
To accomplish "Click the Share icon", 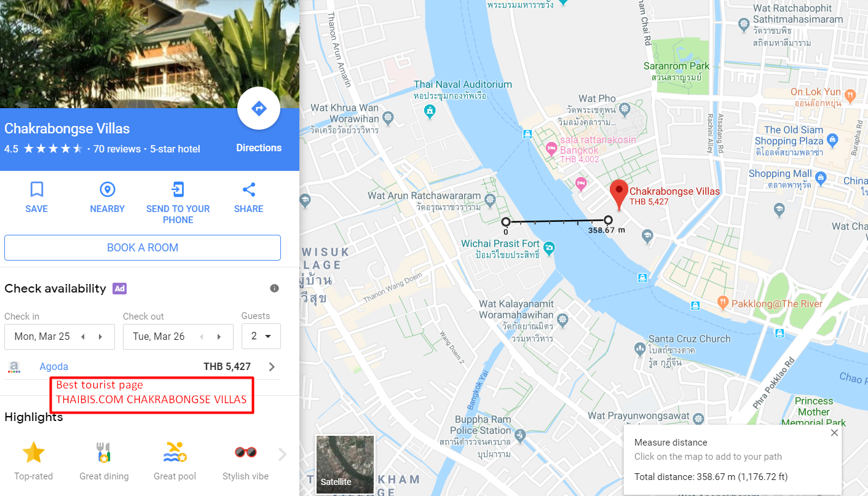I will click(x=249, y=189).
